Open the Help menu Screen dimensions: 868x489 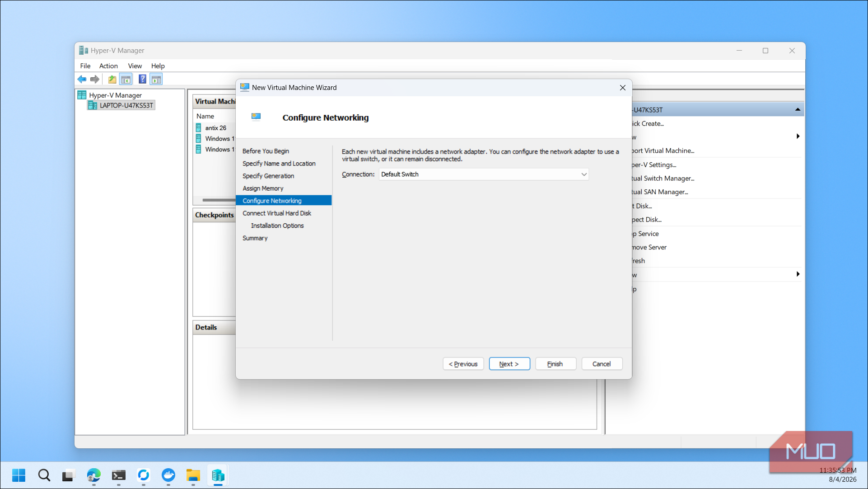click(x=158, y=66)
